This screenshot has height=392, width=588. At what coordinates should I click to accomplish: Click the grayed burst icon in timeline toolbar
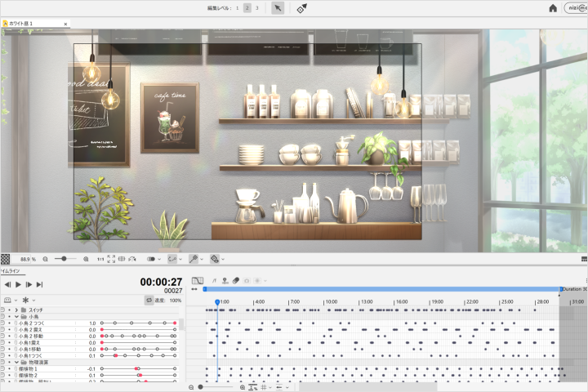257,281
